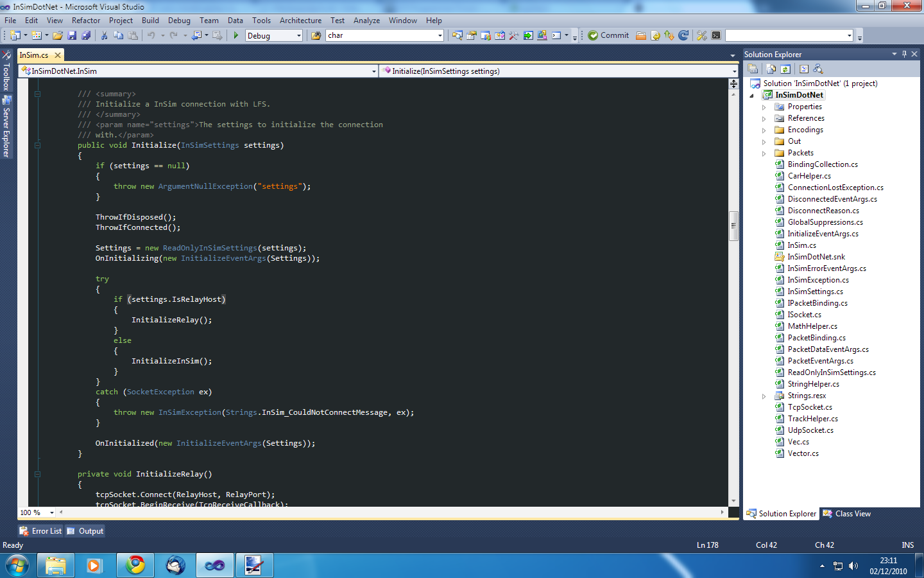
Task: Click the Save All toolbar icon
Action: pos(86,35)
